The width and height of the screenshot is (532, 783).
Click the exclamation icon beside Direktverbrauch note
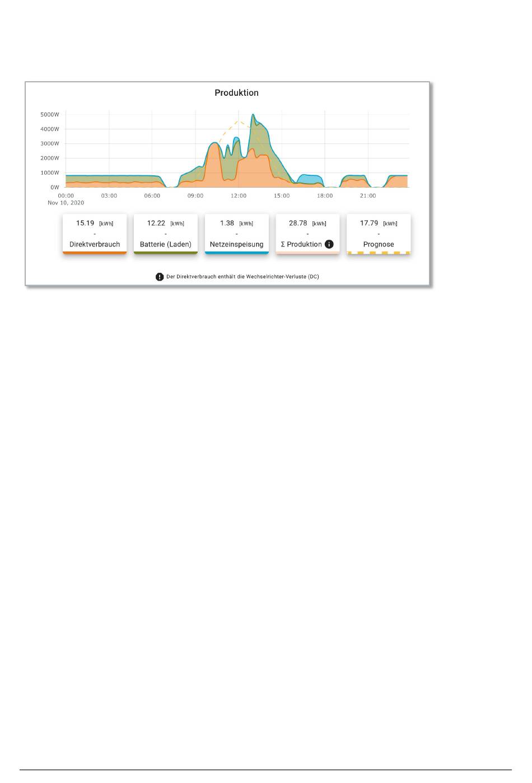(x=160, y=277)
